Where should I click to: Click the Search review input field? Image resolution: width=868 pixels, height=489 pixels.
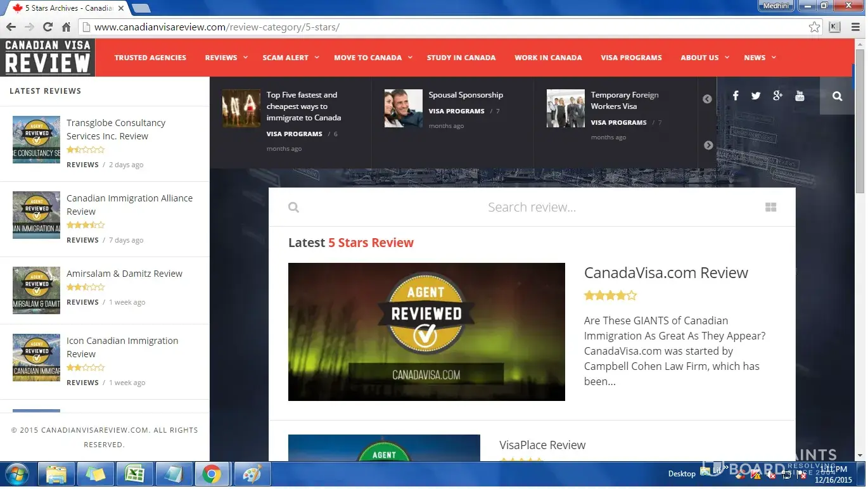coord(532,207)
